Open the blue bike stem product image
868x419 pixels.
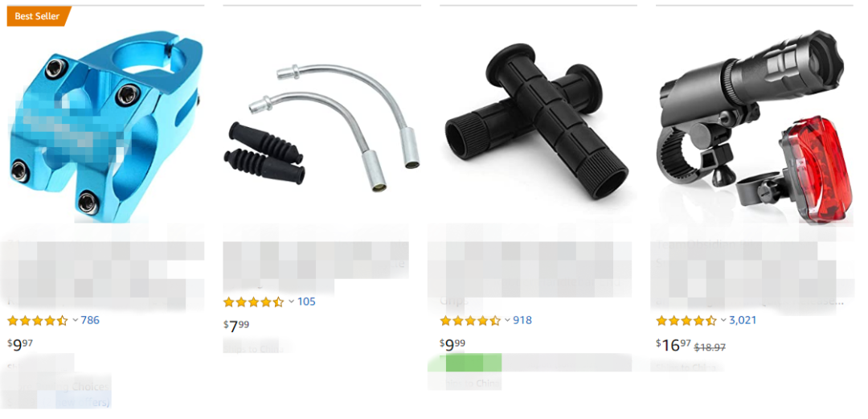point(105,125)
